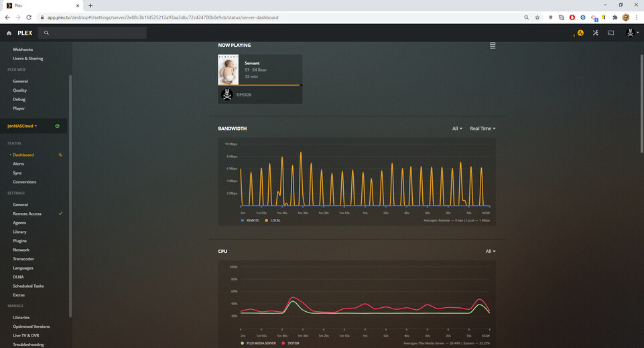This screenshot has width=644, height=348.
Task: Open the Real Time range dropdown
Action: (x=482, y=128)
